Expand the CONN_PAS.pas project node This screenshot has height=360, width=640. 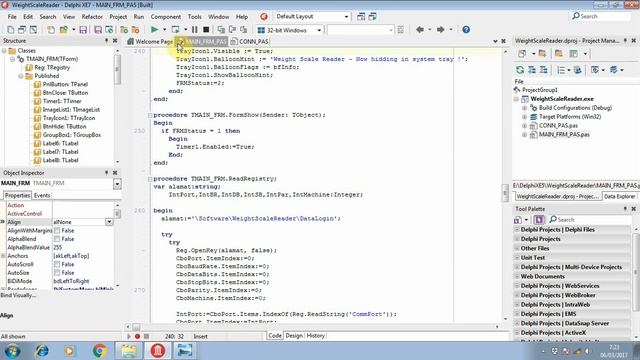(525, 126)
